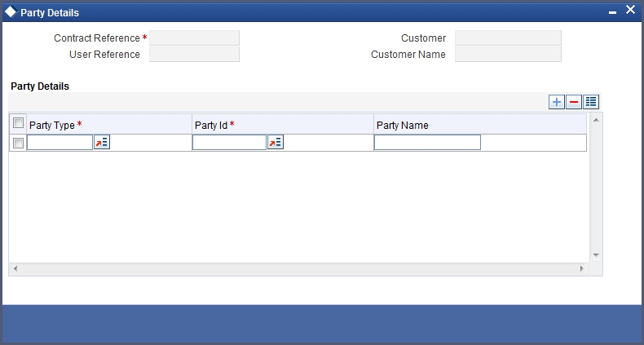Viewport: 644px width, 345px height.
Task: Click the horizontal scrollbar right arrow
Action: point(582,268)
